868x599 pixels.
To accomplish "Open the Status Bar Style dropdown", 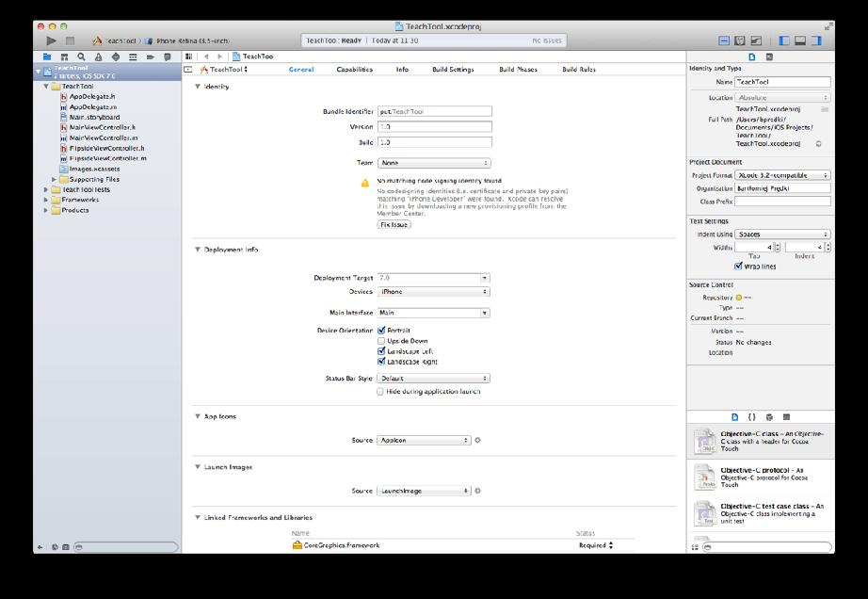I will tap(434, 379).
